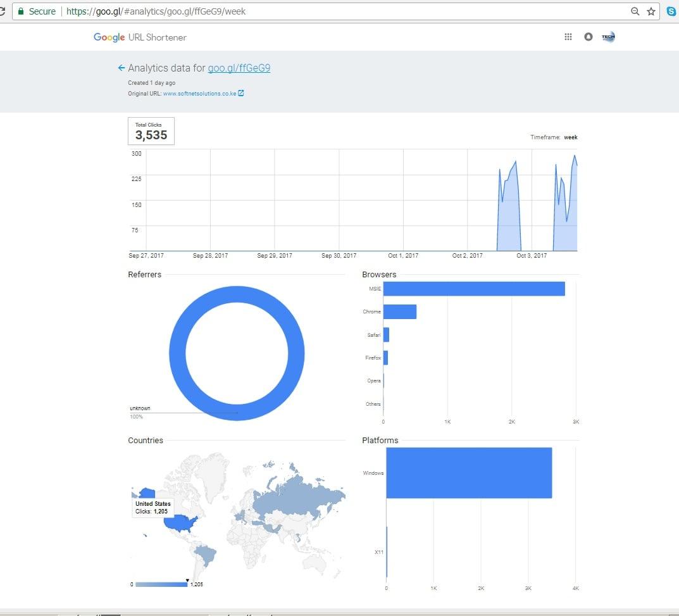Click the back arrow beside Analytics data
679x616 pixels.
point(121,68)
